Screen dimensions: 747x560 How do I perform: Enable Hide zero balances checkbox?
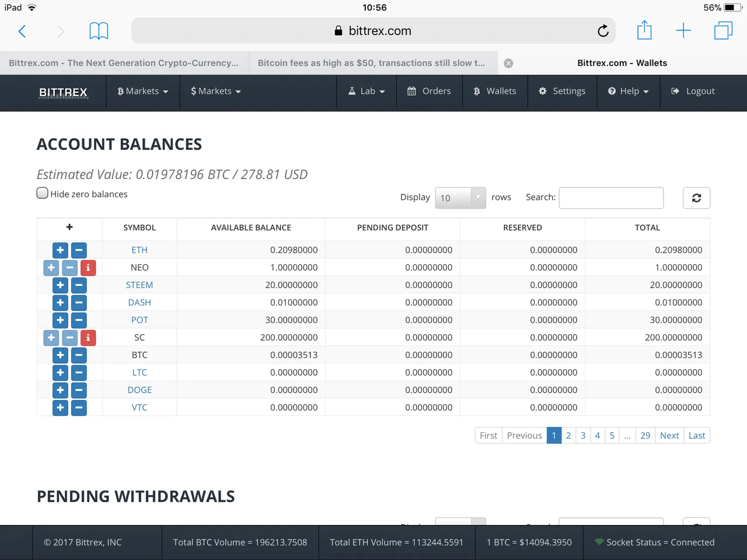(42, 193)
